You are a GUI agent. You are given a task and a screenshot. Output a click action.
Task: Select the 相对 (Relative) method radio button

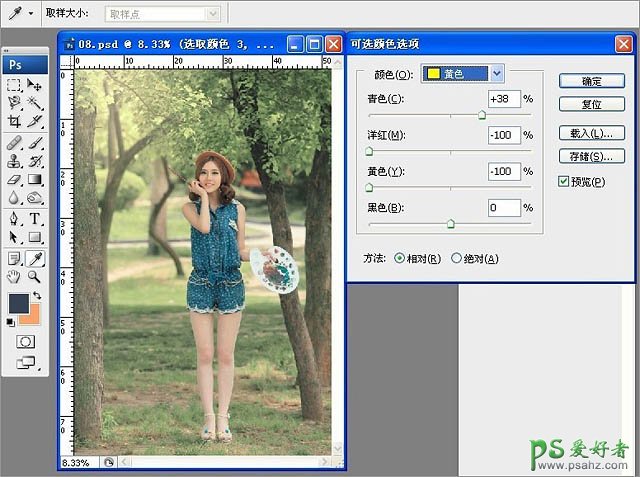400,258
